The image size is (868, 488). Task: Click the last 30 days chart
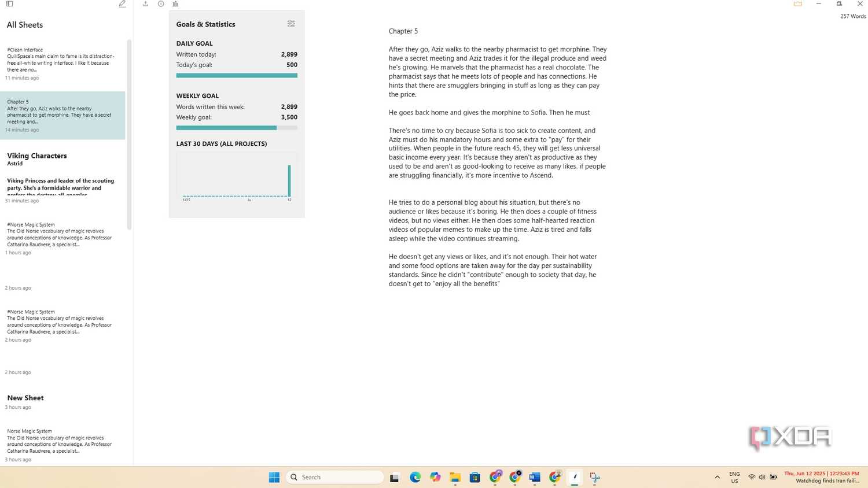pos(237,177)
